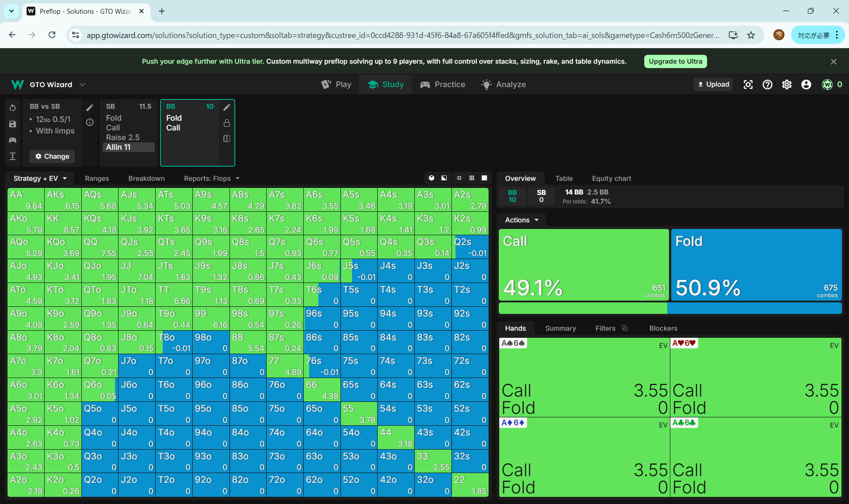Click pencil edit icon in BB node
Screen dimensions: 849x504
pos(227,107)
